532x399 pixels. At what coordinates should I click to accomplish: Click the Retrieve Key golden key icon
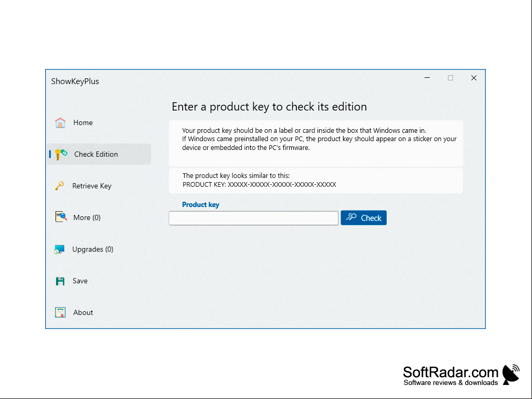tap(59, 186)
